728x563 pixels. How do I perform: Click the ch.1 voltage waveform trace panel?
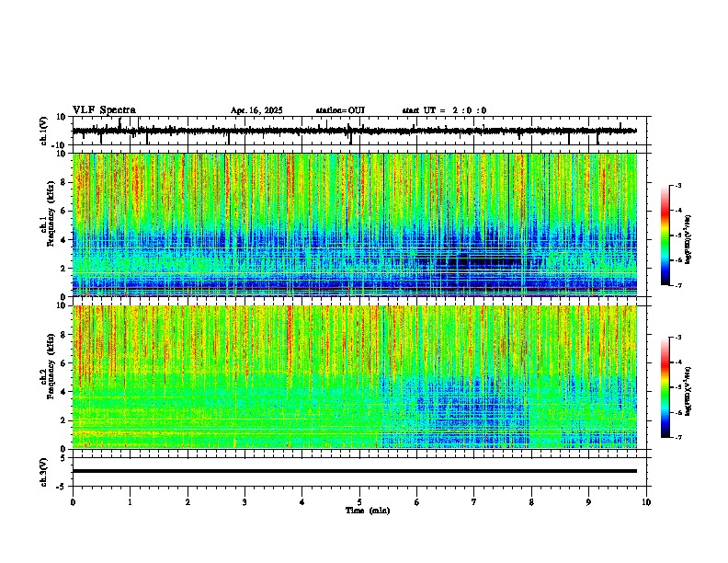pos(361,131)
